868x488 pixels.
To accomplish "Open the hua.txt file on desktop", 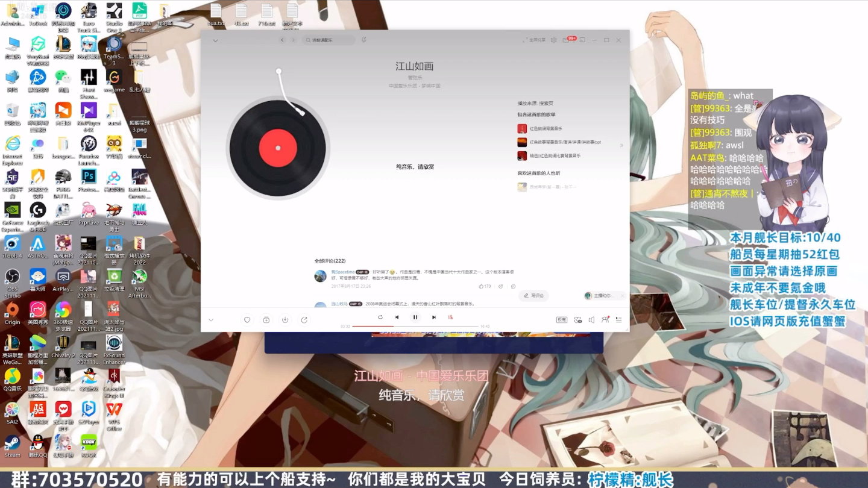I will pyautogui.click(x=216, y=15).
